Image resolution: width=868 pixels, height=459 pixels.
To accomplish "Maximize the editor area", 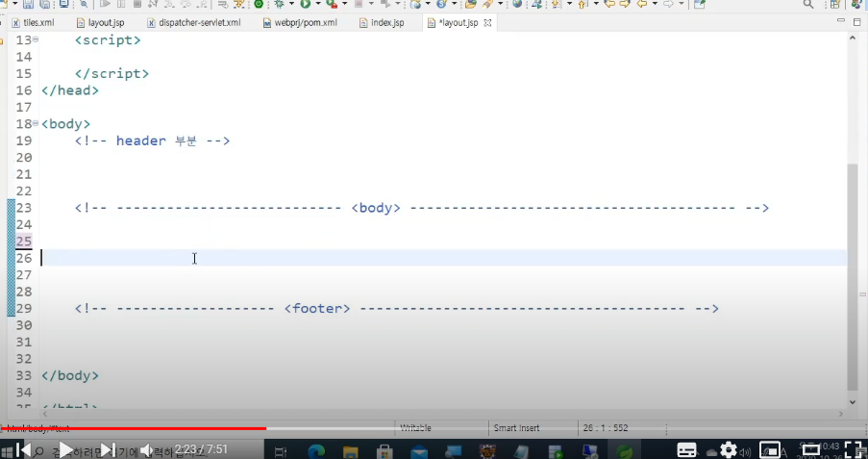I will point(856,22).
